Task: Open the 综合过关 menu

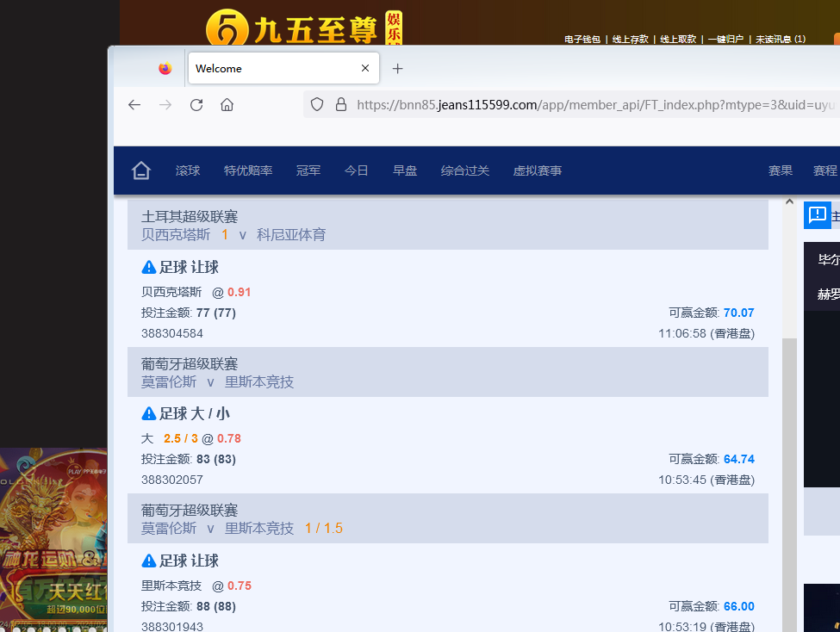Action: [x=465, y=170]
